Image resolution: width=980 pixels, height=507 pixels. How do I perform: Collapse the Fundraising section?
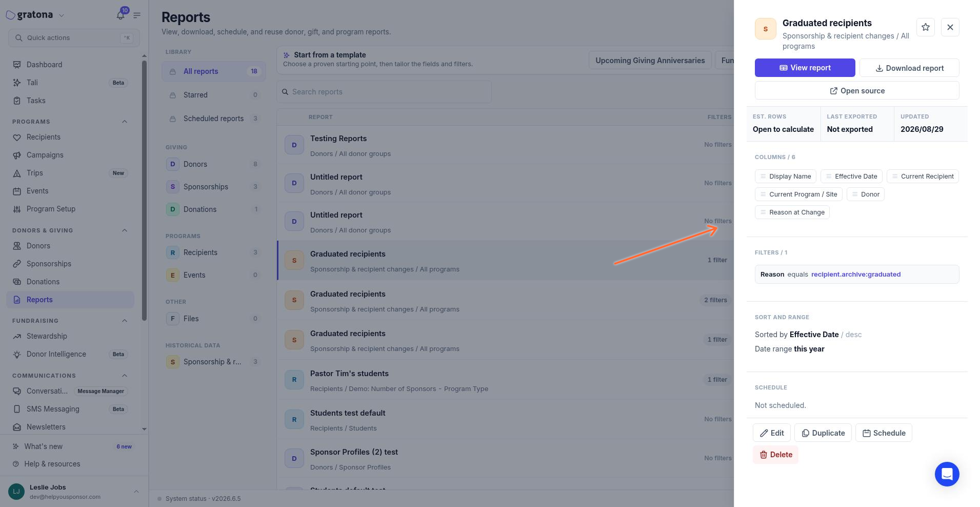[125, 321]
